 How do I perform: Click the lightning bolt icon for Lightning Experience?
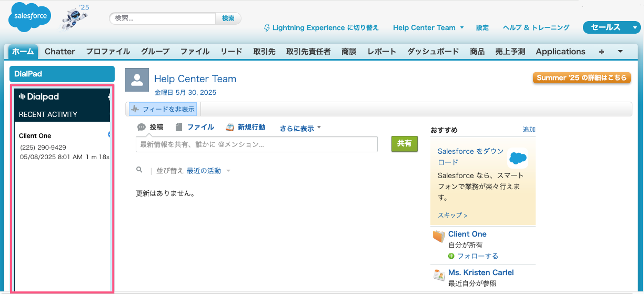[267, 28]
